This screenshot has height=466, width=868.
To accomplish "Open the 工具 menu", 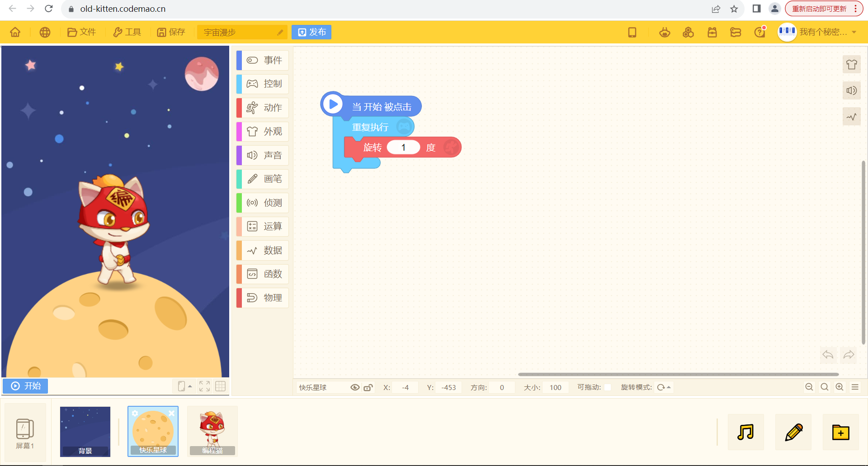I will 127,32.
